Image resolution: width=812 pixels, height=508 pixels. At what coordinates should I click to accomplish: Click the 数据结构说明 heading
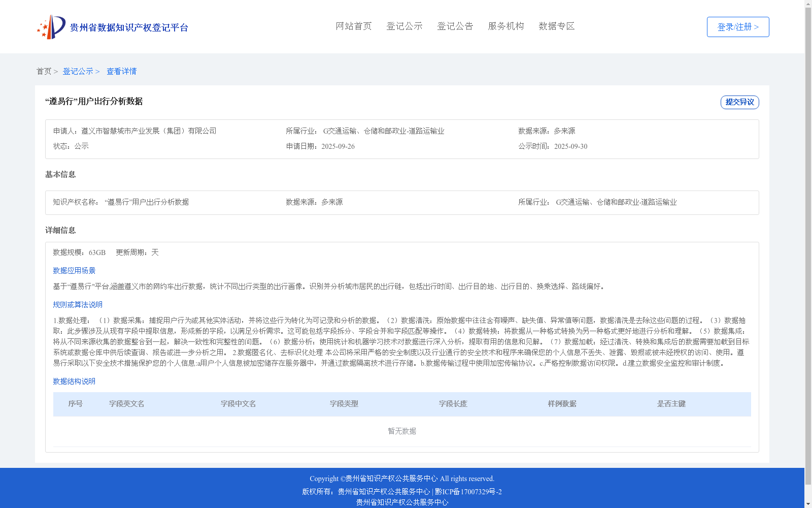[x=74, y=382]
